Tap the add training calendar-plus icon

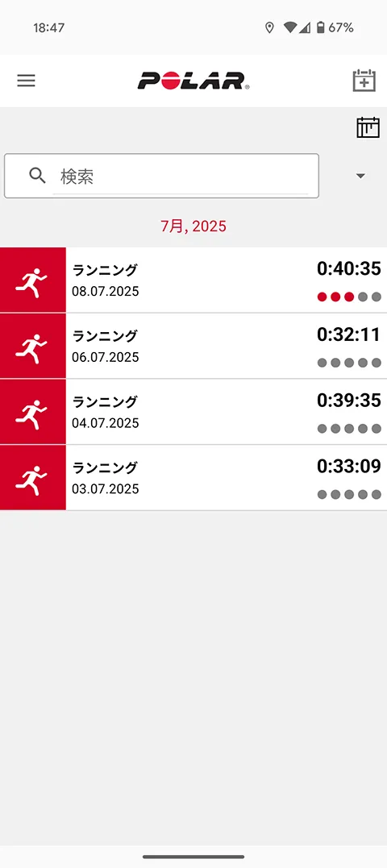coord(364,81)
